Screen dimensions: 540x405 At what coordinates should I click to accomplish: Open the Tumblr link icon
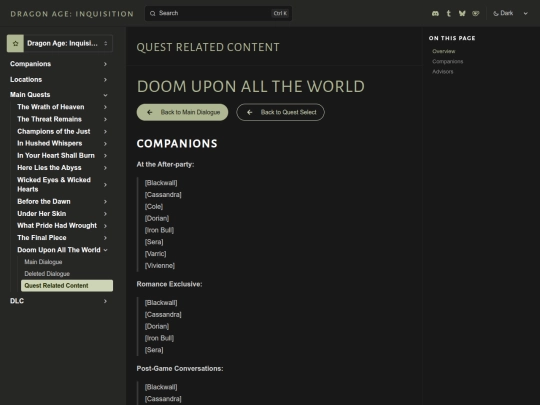coord(448,13)
